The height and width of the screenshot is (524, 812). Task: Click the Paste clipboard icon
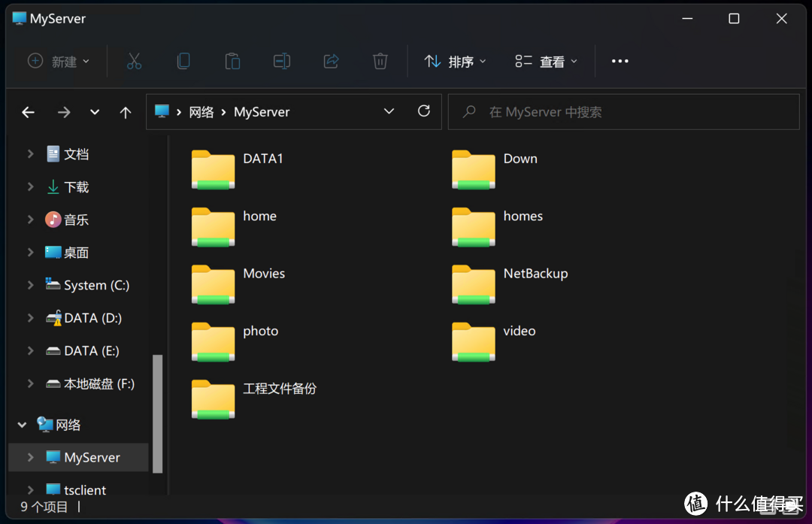[x=232, y=62]
